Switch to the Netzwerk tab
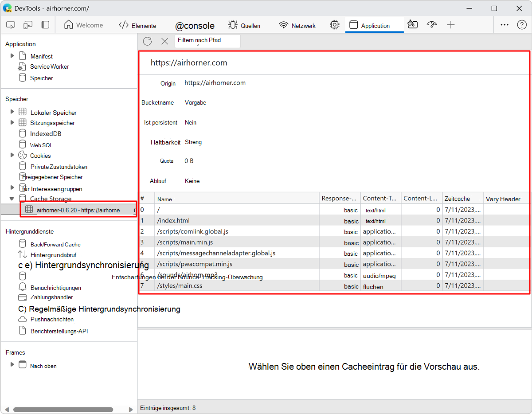The image size is (532, 414). pos(297,25)
